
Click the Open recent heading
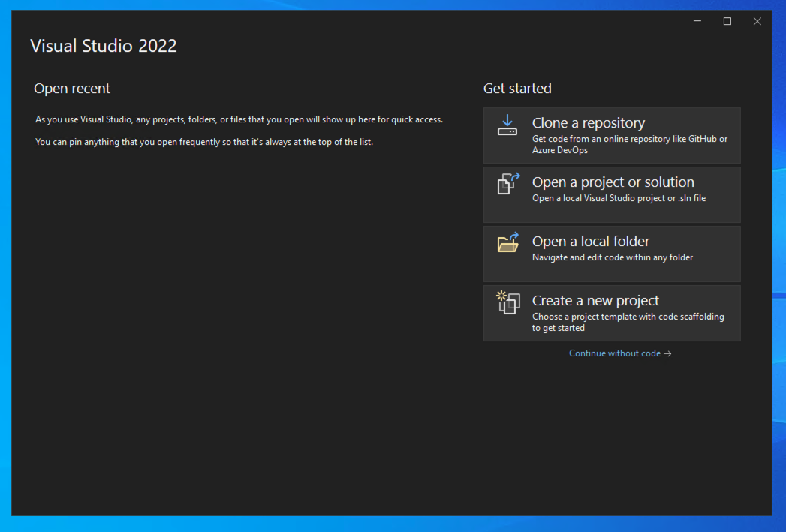pos(71,88)
